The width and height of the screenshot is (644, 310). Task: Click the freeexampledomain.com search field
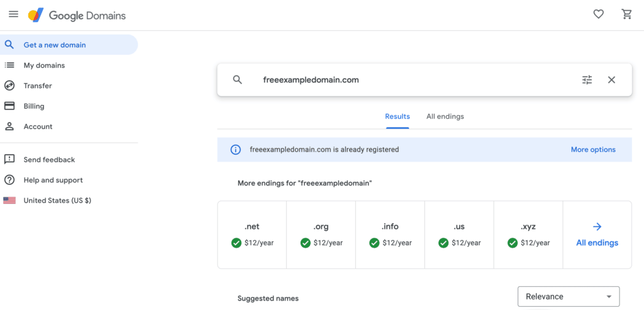pos(411,80)
